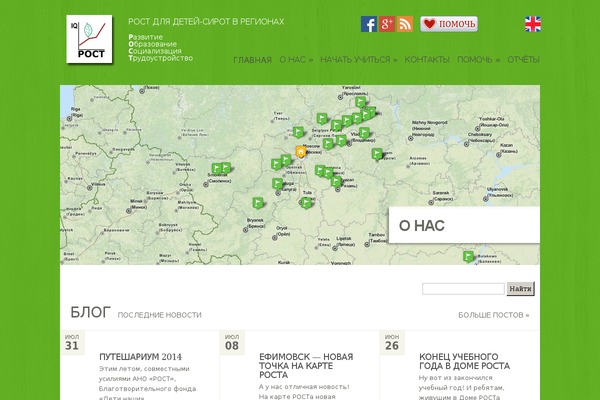Focus the search text field
The height and width of the screenshot is (400, 600).
pos(463,289)
